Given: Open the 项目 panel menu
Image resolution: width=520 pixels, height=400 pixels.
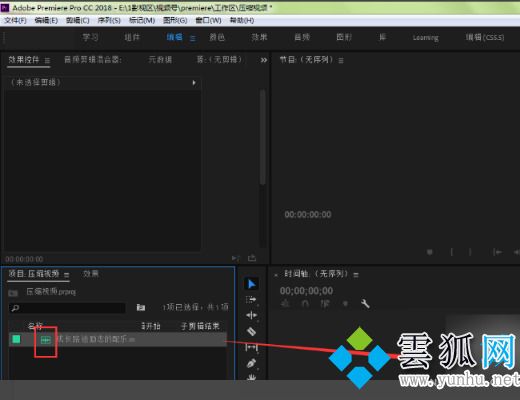Looking at the screenshot, I should 67,275.
